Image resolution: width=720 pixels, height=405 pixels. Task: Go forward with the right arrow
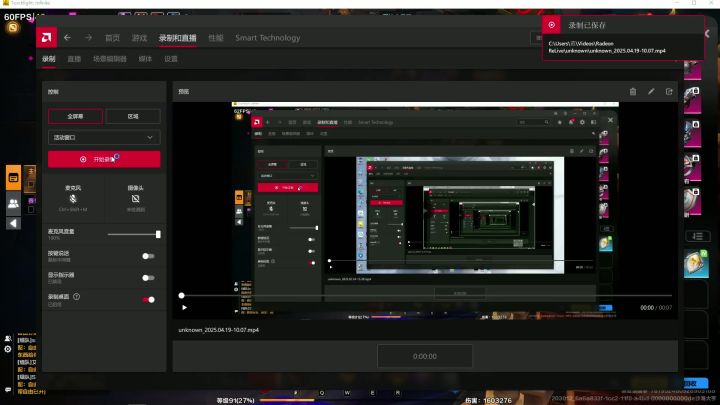click(88, 38)
